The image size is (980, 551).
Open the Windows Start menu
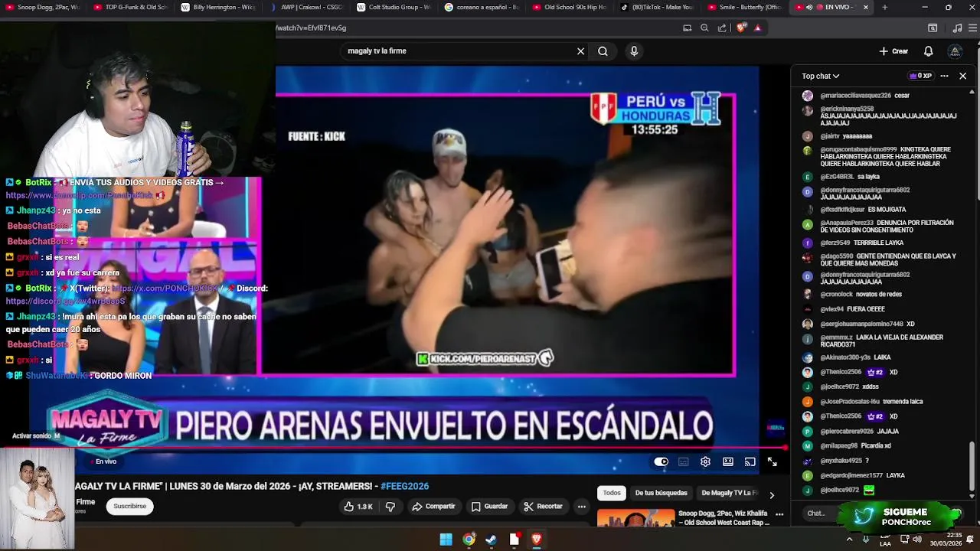pyautogui.click(x=446, y=540)
